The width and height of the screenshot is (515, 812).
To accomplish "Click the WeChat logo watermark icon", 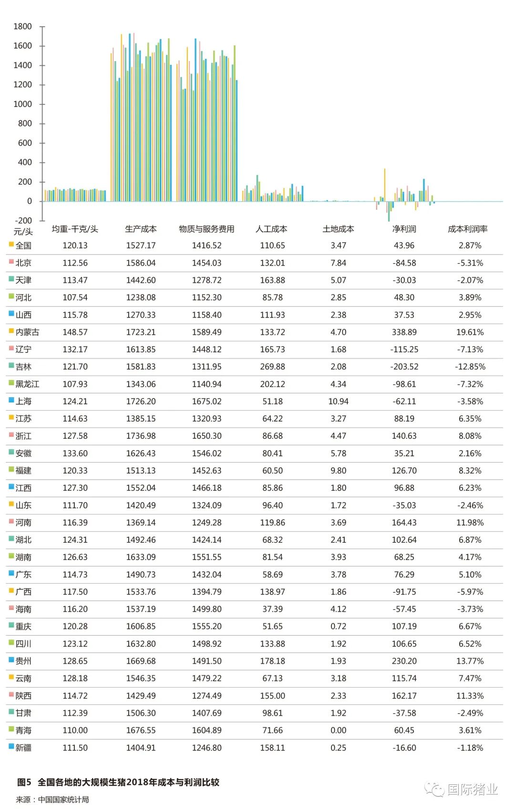I will pos(434,790).
